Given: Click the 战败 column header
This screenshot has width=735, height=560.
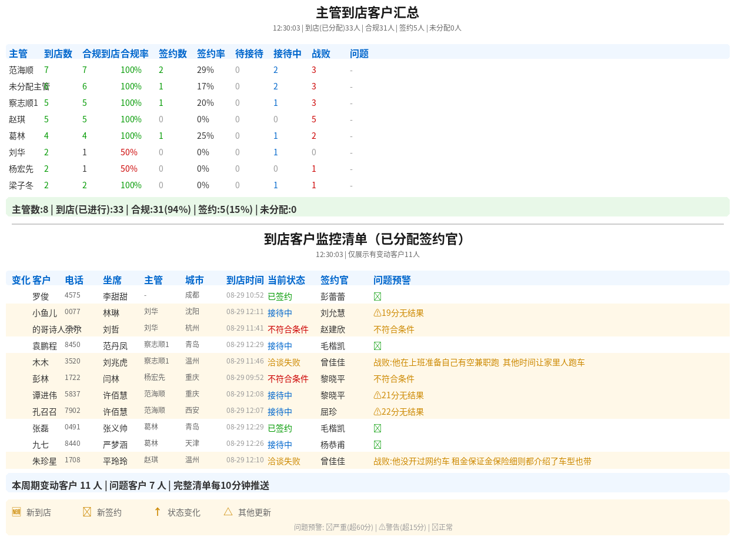Looking at the screenshot, I should pyautogui.click(x=321, y=54).
